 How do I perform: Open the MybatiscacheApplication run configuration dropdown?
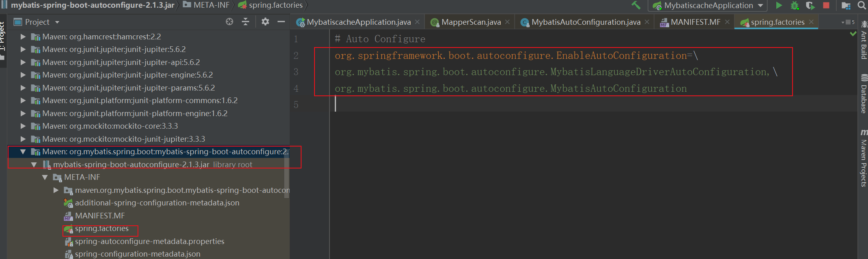pos(708,5)
